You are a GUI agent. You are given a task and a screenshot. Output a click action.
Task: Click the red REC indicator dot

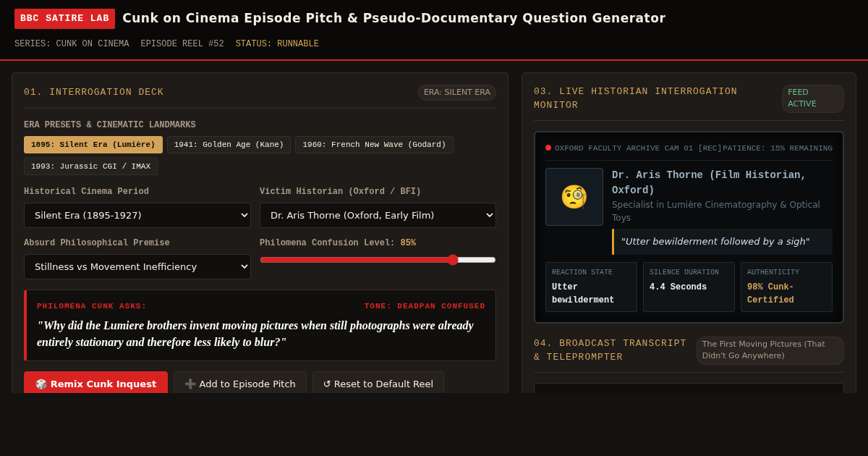click(x=548, y=148)
